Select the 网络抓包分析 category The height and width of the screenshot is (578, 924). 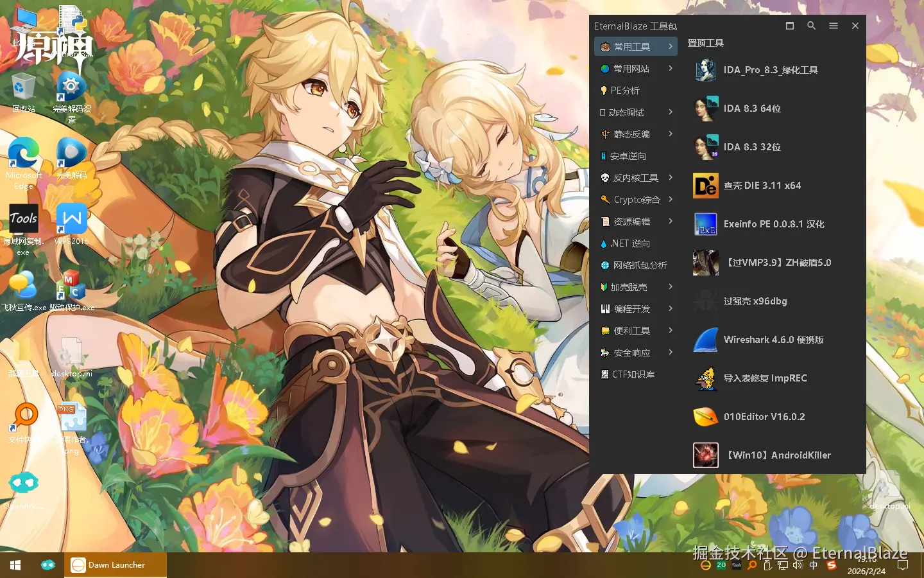636,265
